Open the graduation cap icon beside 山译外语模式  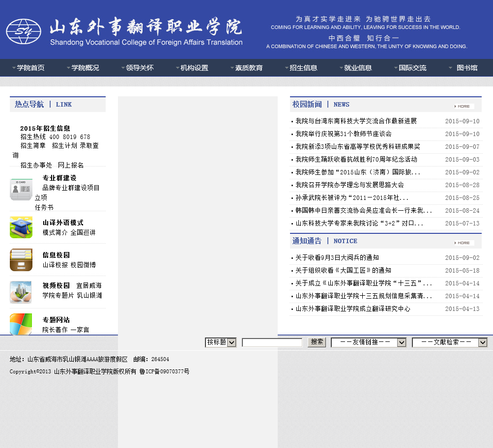pos(21,227)
